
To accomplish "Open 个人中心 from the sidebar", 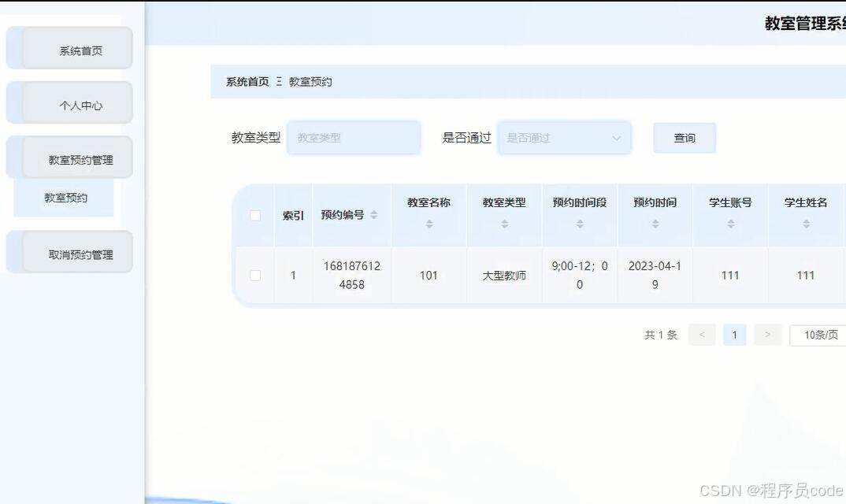I will pyautogui.click(x=69, y=102).
